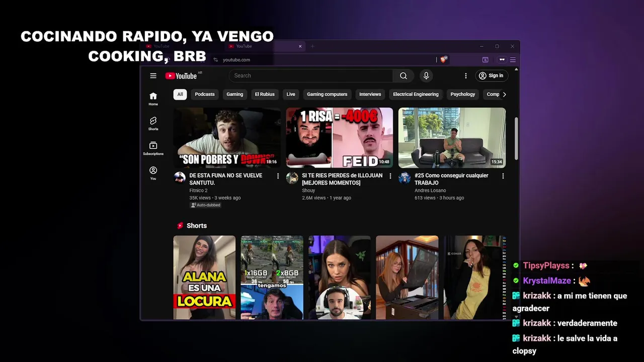The image size is (644, 362).
Task: Open options menu for DE ESTA FUNA video
Action: tap(278, 176)
